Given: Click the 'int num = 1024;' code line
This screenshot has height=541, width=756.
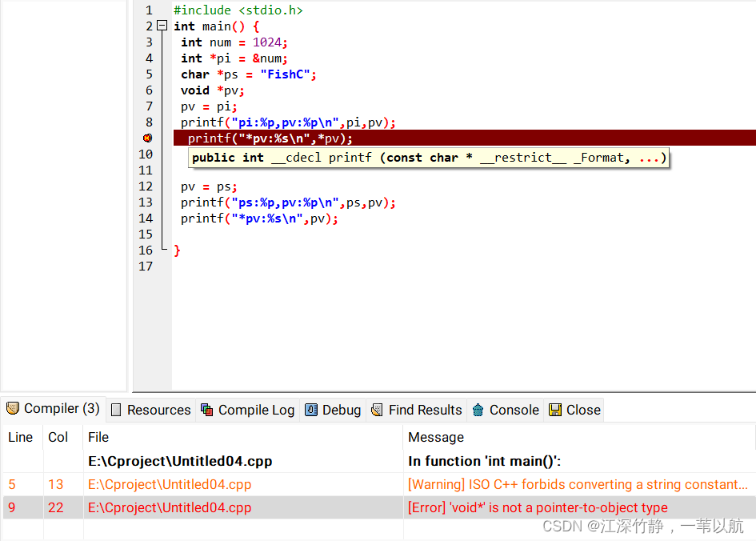Looking at the screenshot, I should pos(234,42).
